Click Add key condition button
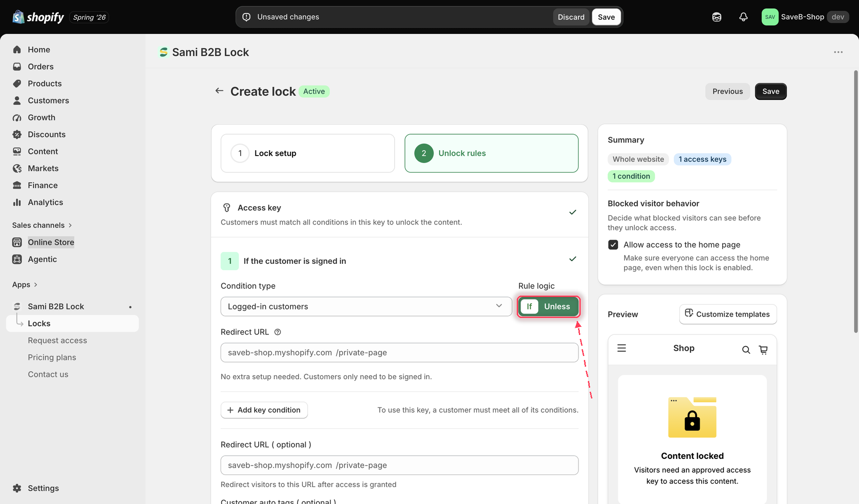This screenshot has width=859, height=504. pyautogui.click(x=264, y=410)
